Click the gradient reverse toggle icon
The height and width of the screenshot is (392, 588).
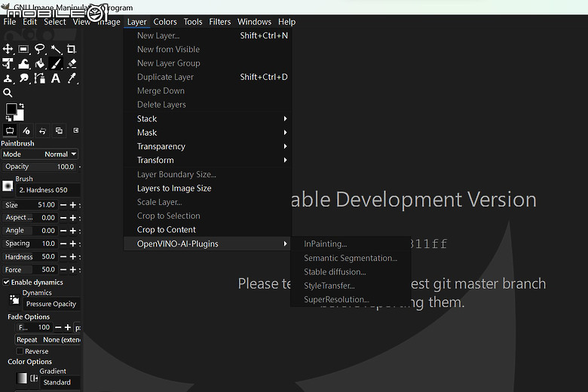(34, 378)
